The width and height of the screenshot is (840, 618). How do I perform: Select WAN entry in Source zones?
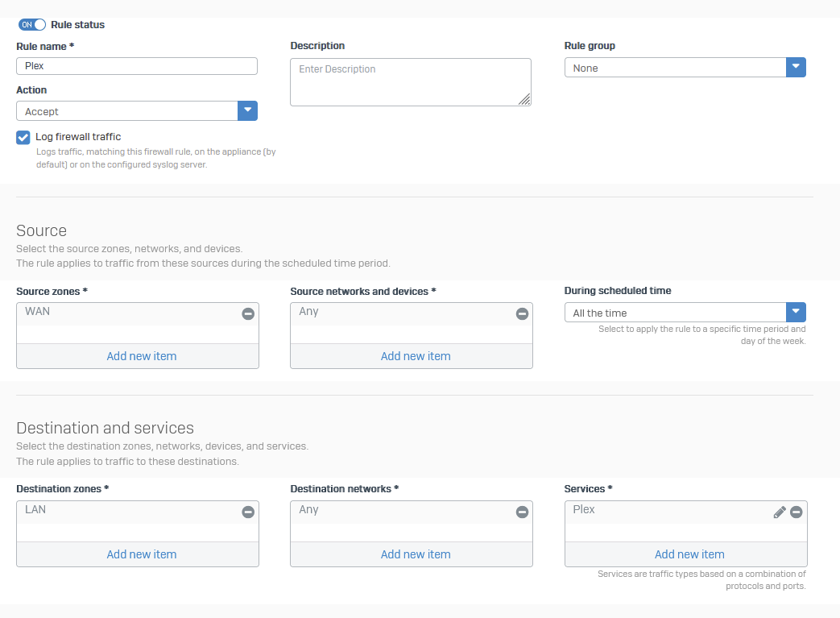coord(138,314)
